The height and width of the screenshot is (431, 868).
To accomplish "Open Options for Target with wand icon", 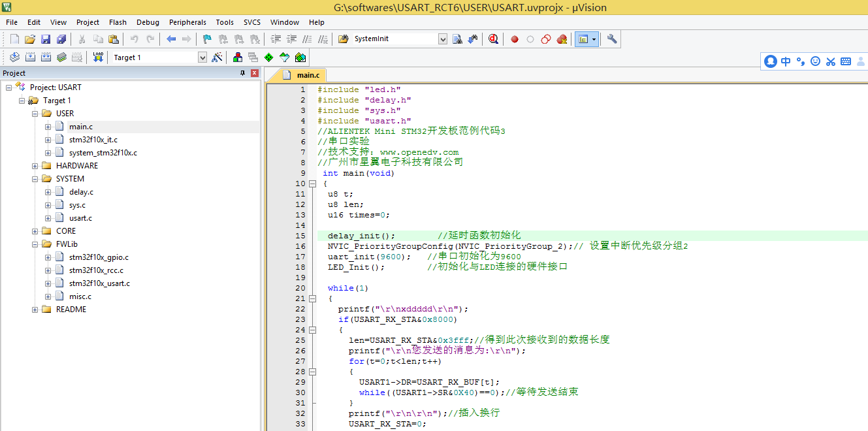I will point(217,57).
